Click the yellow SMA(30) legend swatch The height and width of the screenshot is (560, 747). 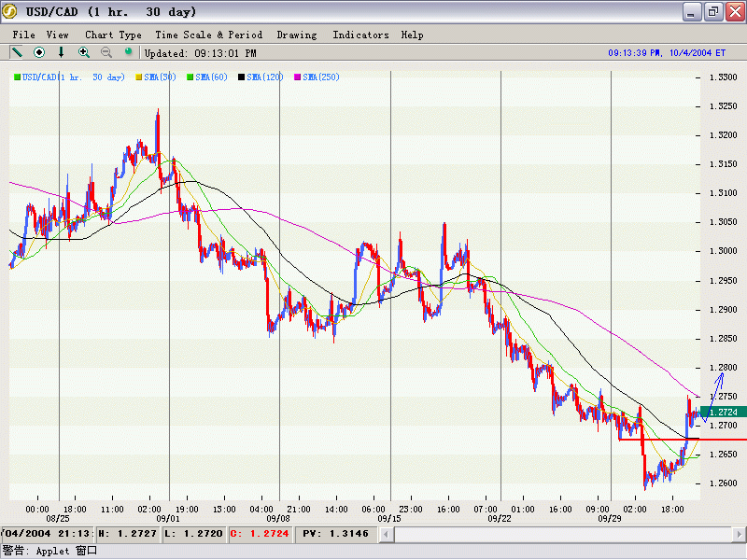(x=139, y=77)
